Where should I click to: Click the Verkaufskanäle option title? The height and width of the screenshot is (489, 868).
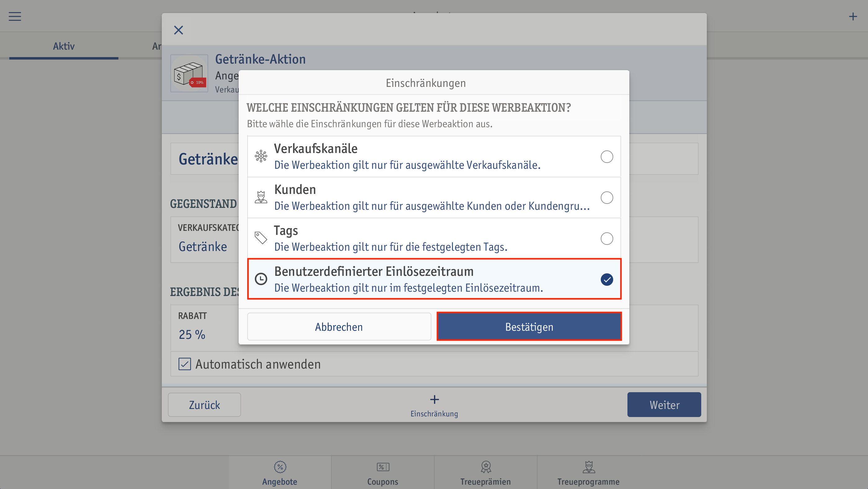tap(316, 148)
